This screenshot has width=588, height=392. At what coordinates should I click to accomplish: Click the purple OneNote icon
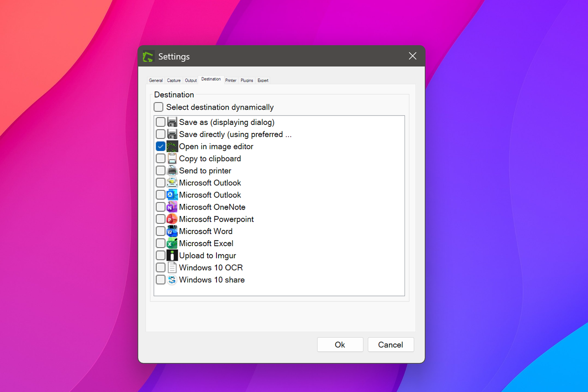172,207
